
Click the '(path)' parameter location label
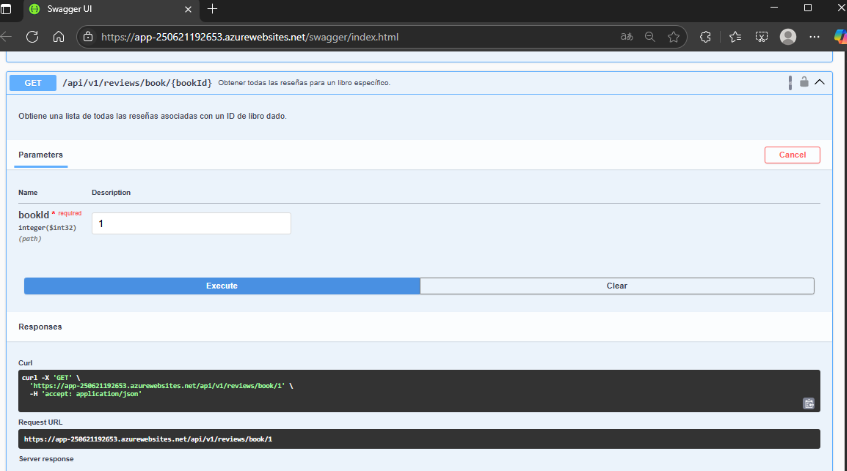pos(30,239)
